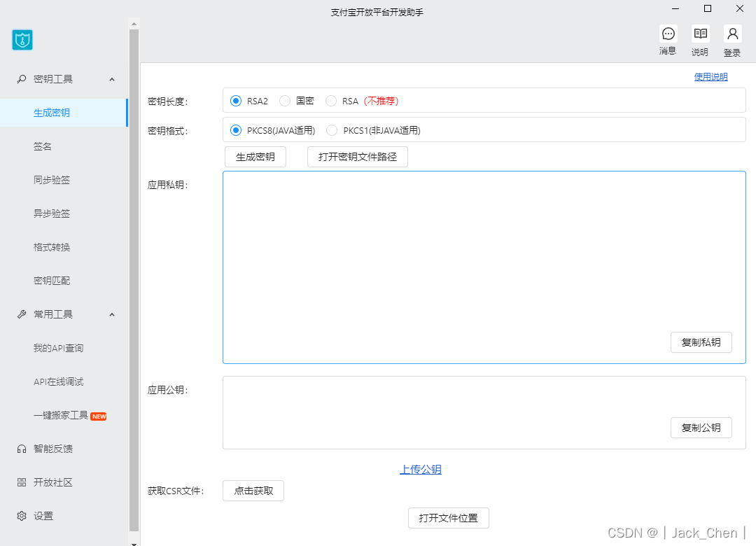Click the 获取CSR文件 label

tap(176, 491)
